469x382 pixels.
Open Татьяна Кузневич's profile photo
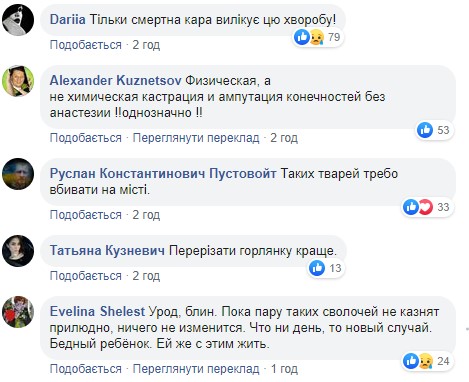tap(18, 251)
